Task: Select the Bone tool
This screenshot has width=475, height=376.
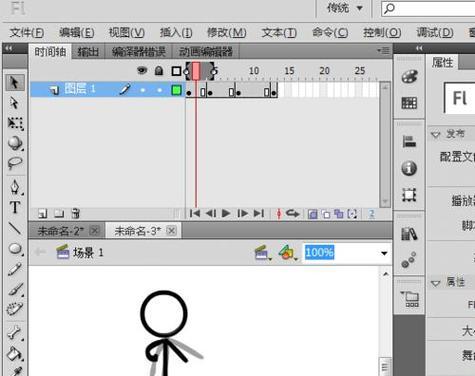Action: pos(15,332)
